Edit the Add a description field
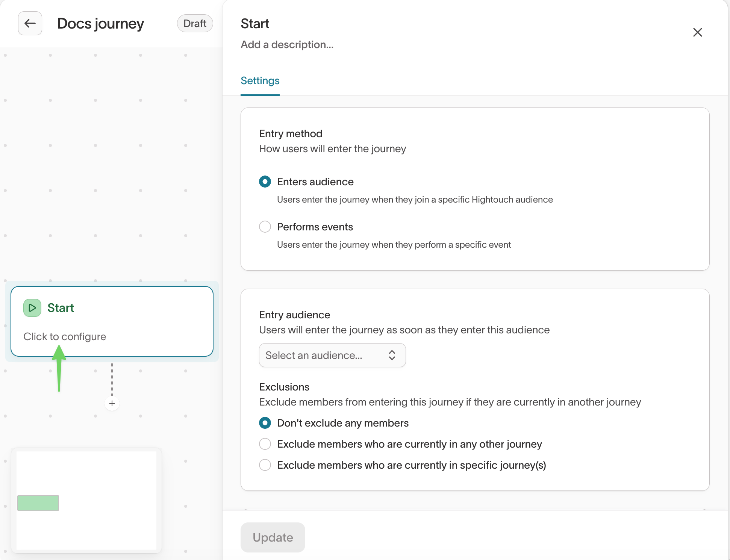 [x=287, y=45]
